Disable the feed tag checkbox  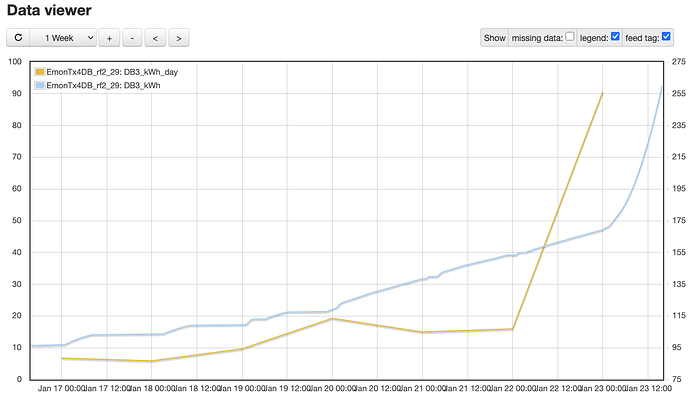point(667,37)
